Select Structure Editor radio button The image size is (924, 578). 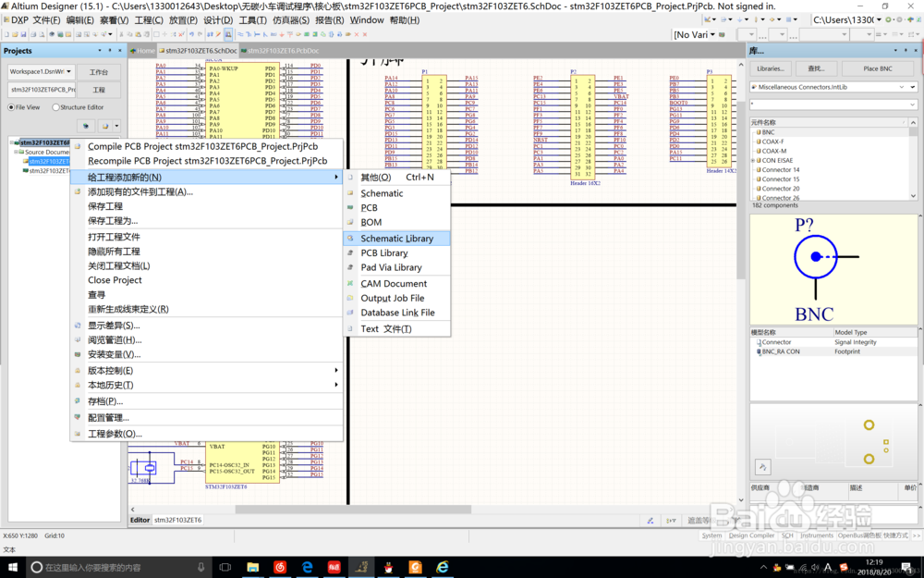[x=78, y=107]
